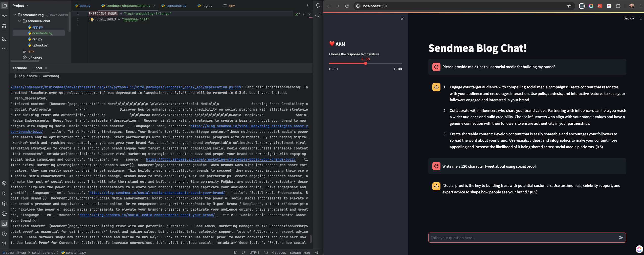Screen dimensions: 644x255
Task: Open the Project view dropdown
Action: (x=20, y=6)
